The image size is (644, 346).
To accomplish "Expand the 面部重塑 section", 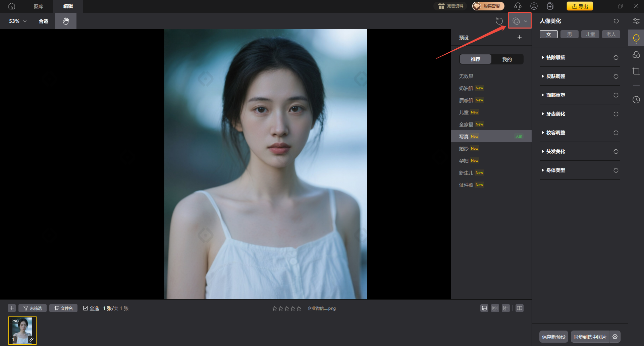I will [x=555, y=95].
